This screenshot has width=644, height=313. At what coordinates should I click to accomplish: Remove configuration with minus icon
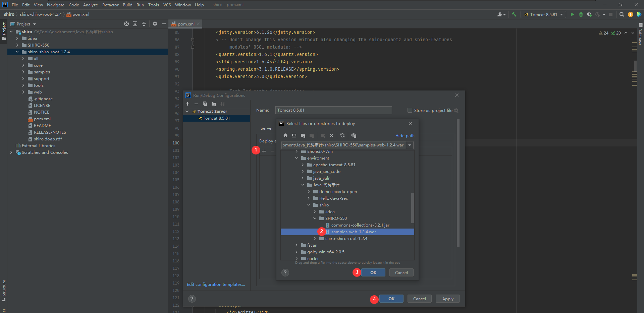(196, 104)
